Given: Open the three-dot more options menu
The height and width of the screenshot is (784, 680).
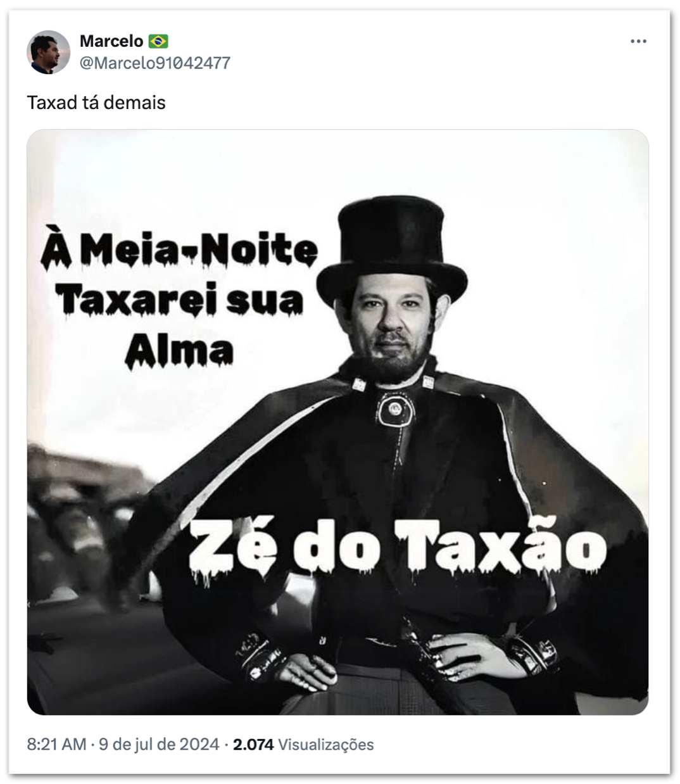Looking at the screenshot, I should coord(638,42).
